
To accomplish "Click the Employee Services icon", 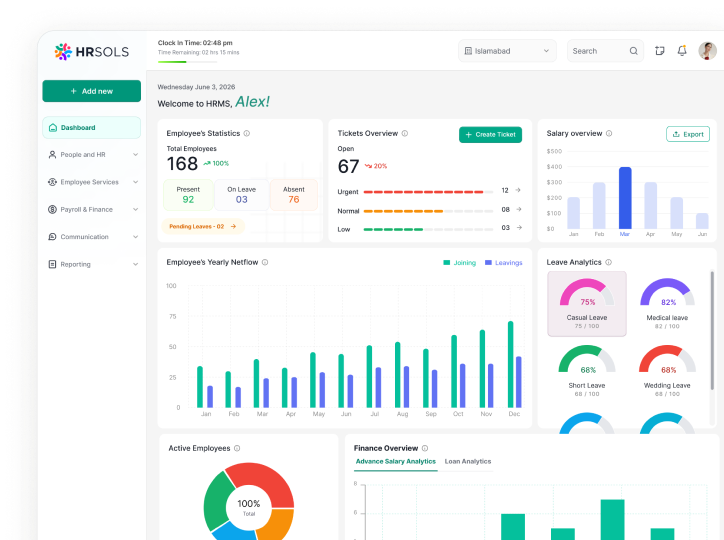I will (52, 182).
